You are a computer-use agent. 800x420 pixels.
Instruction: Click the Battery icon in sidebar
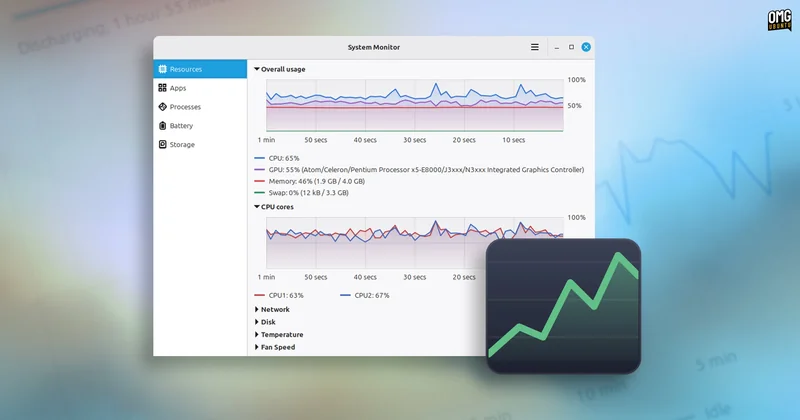point(162,126)
